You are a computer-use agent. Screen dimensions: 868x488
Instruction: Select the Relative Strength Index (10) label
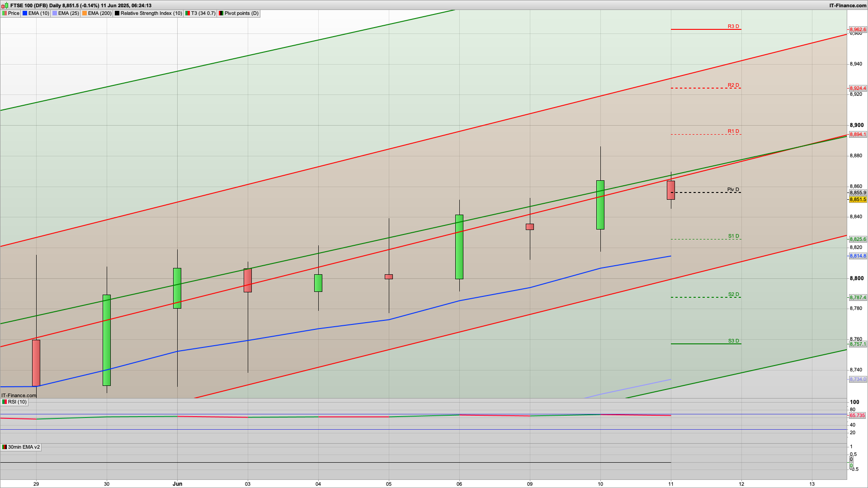151,14
